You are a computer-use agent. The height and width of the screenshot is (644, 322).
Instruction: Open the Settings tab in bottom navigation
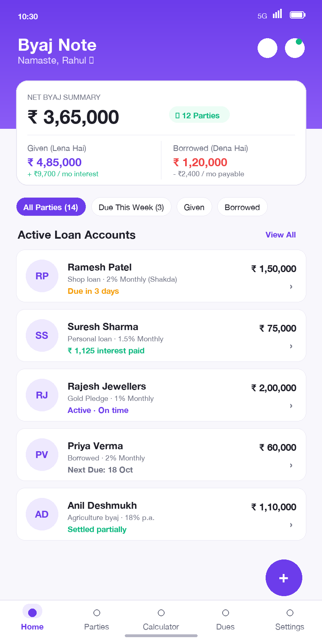(x=290, y=619)
